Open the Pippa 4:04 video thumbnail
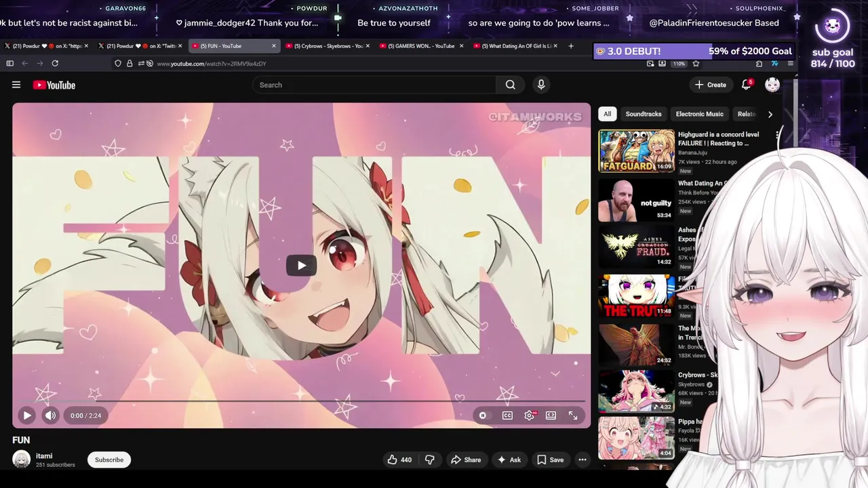The image size is (868, 488). click(636, 438)
